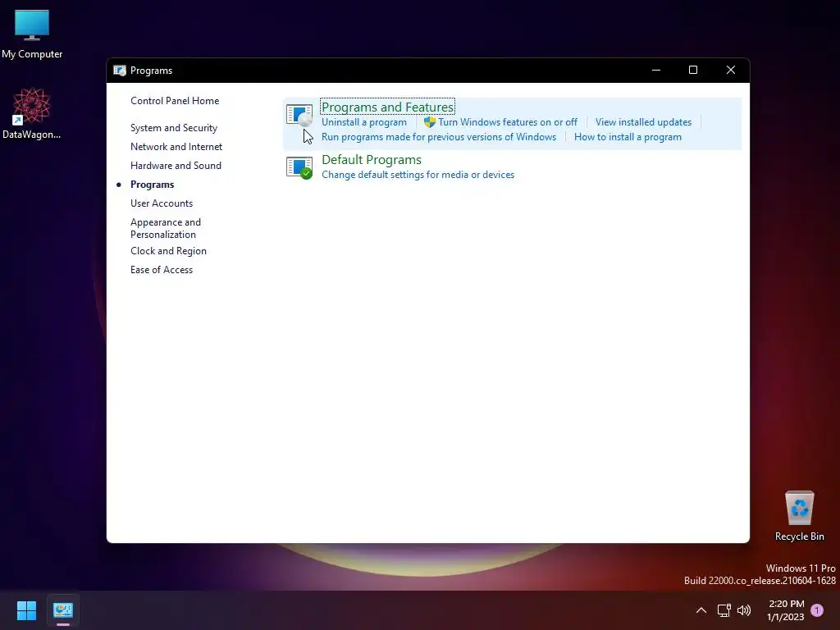Open the volume speaker tray icon
The width and height of the screenshot is (840, 630).
pyautogui.click(x=744, y=610)
